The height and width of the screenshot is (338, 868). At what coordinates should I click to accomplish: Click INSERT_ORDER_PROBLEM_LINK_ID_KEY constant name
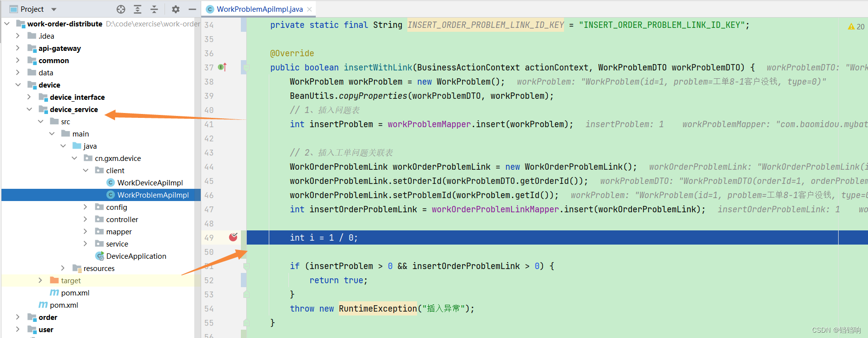pyautogui.click(x=486, y=25)
